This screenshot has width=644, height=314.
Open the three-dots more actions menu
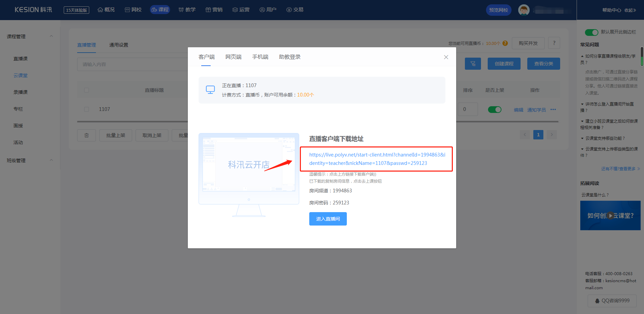click(553, 110)
